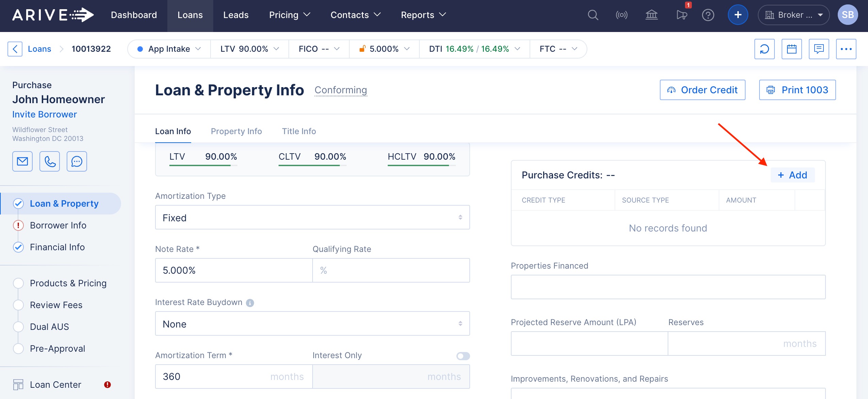
Task: Select the Dual AUS step circle
Action: coord(18,327)
